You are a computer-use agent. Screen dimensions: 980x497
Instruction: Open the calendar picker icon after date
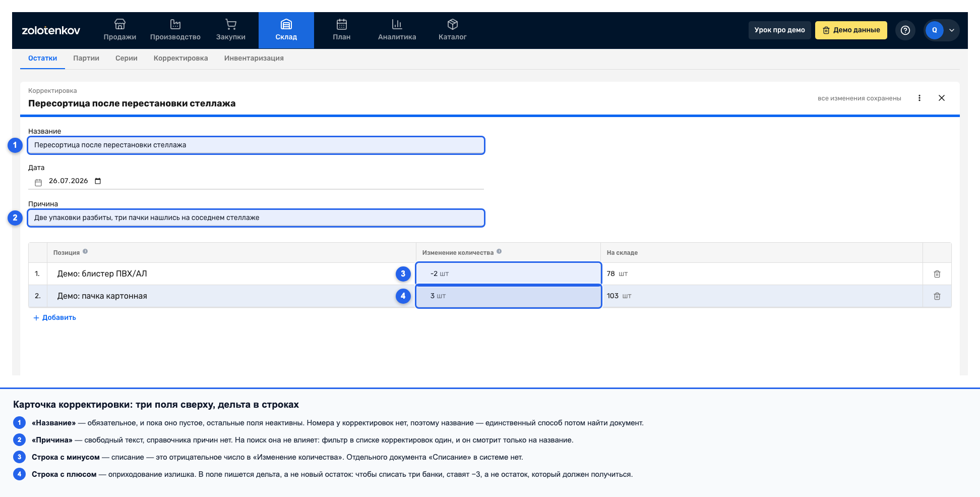tap(98, 181)
